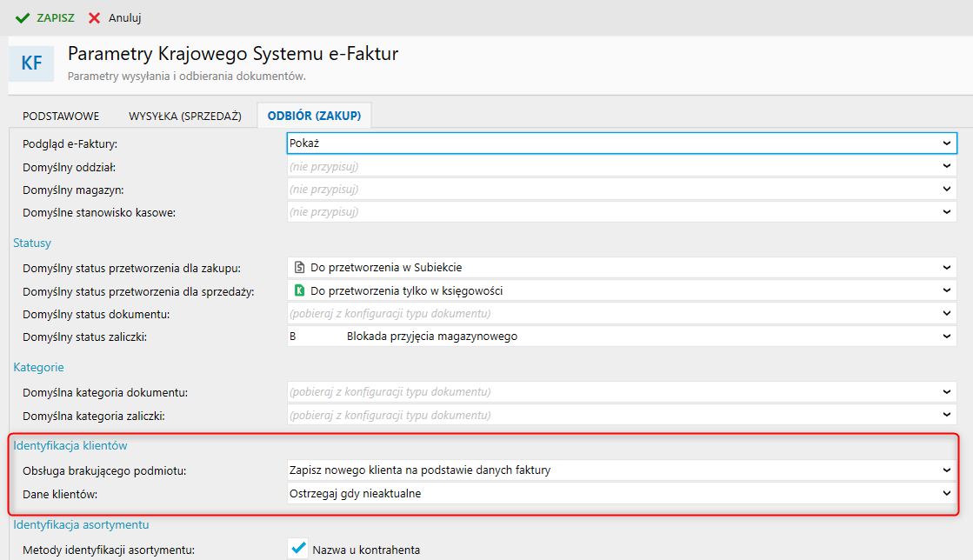This screenshot has height=560, width=973.
Task: Open the Wysyłka (Sprzedaż) tab
Action: pos(184,116)
